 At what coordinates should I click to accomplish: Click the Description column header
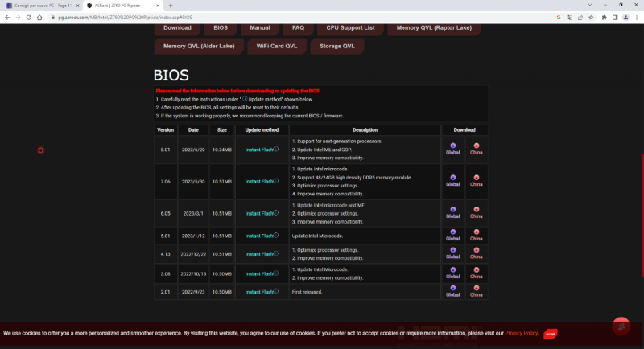365,130
